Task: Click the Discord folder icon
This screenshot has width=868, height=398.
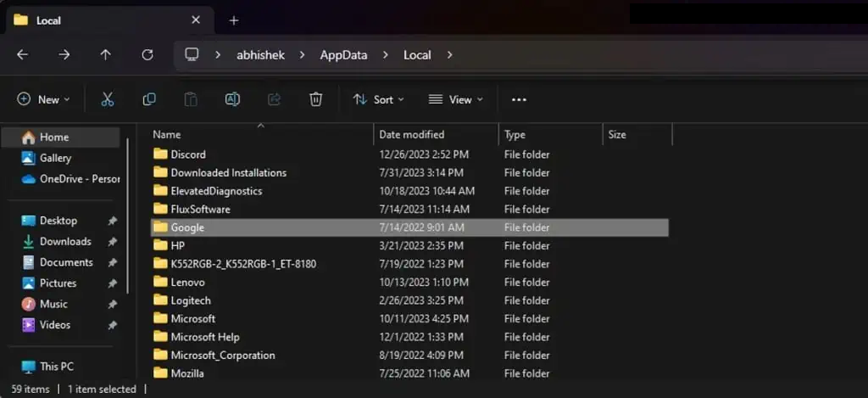Action: [160, 154]
